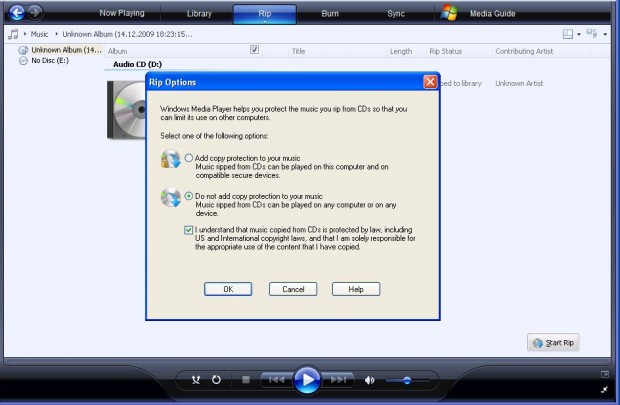
Task: Open the layout options dropdown arrow
Action: 579,35
